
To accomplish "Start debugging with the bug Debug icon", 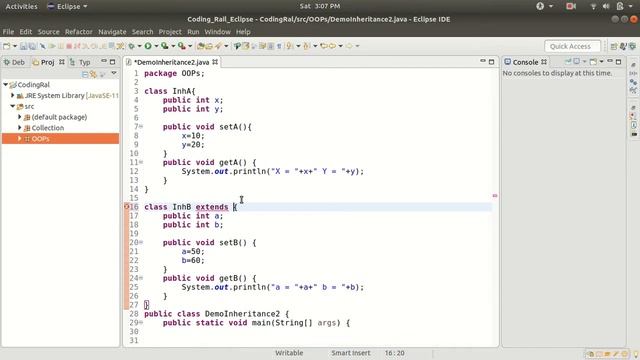I will (x=131, y=46).
